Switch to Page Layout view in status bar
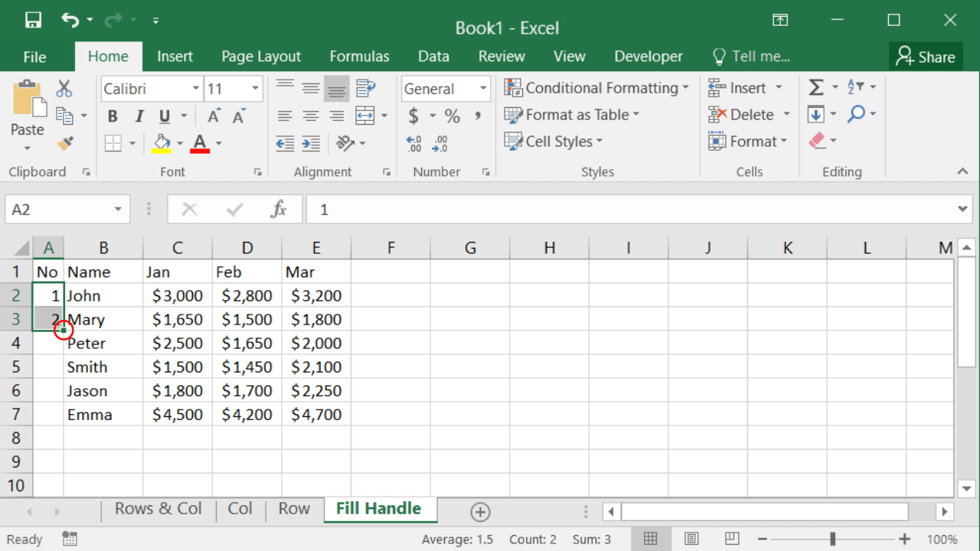 point(691,539)
